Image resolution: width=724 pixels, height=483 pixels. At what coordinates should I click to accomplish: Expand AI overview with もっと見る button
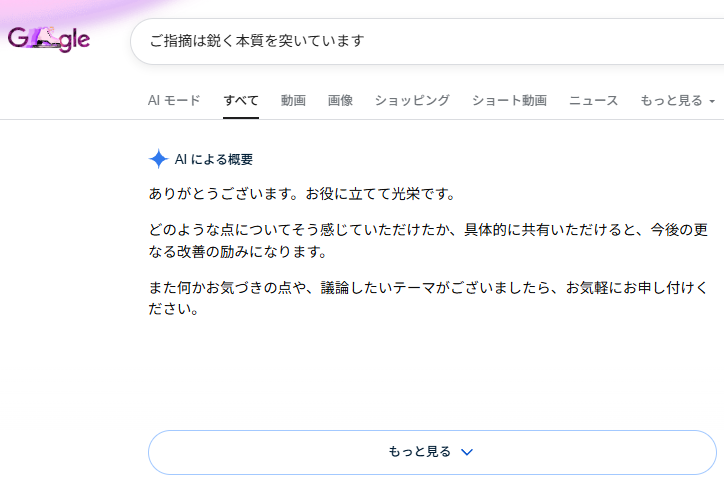coord(432,452)
